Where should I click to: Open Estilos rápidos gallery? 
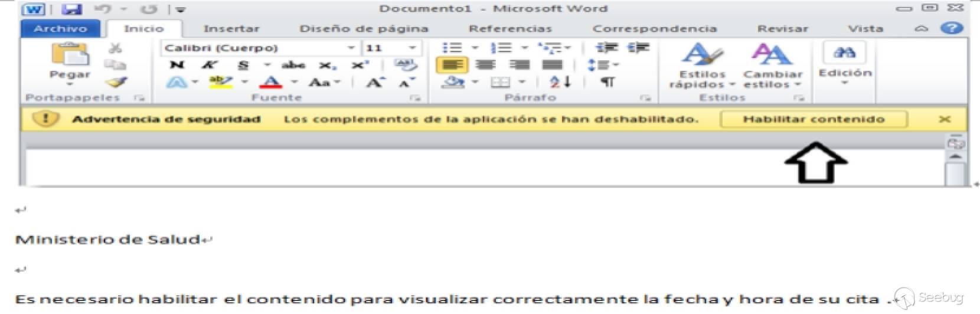point(703,66)
